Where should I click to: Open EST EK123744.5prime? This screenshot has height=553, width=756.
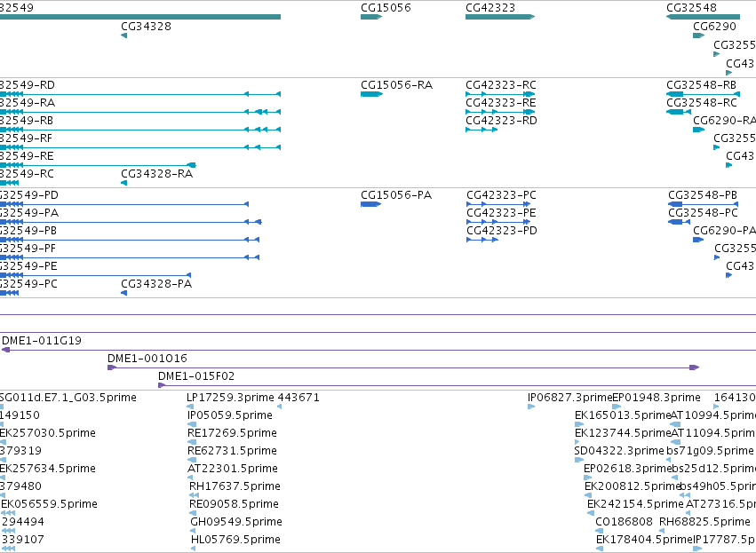click(623, 433)
